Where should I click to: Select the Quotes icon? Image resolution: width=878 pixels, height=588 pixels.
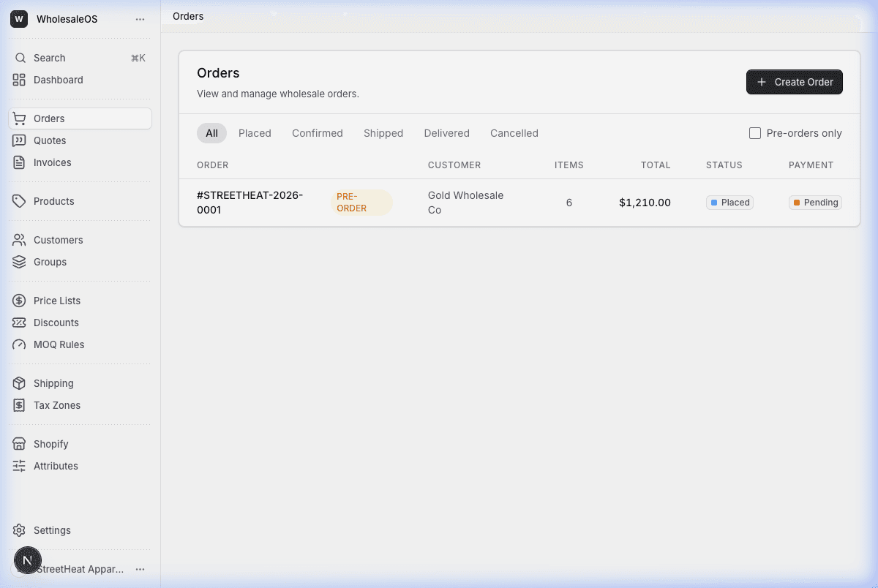pos(20,140)
